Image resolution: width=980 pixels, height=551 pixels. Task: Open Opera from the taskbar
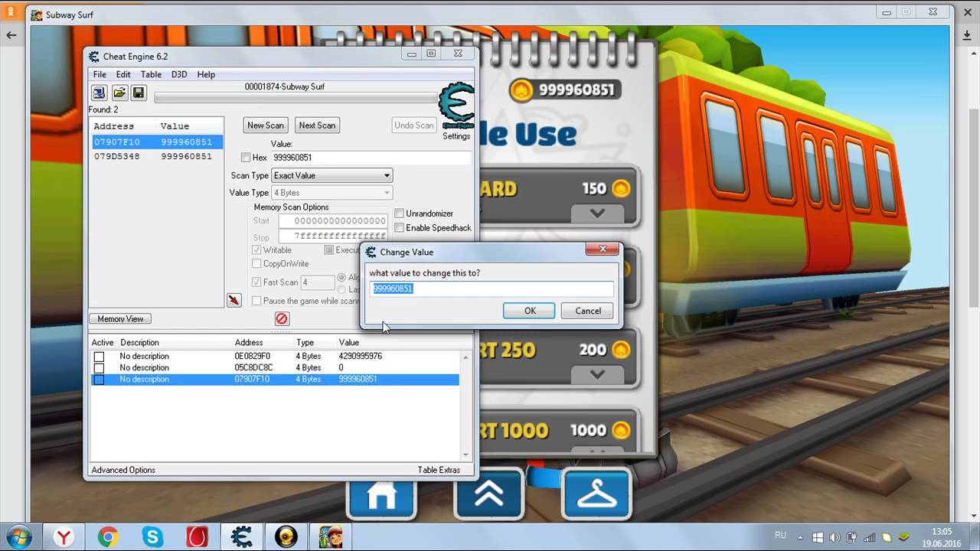197,536
